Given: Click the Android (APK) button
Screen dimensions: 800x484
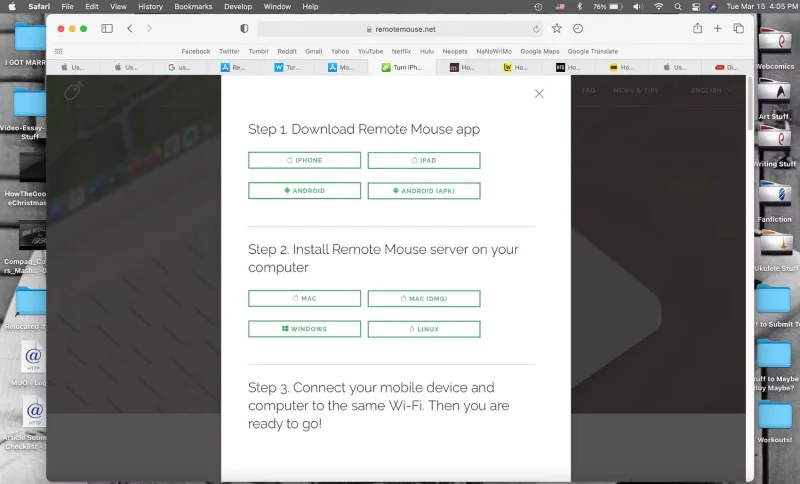Looking at the screenshot, I should [x=424, y=191].
